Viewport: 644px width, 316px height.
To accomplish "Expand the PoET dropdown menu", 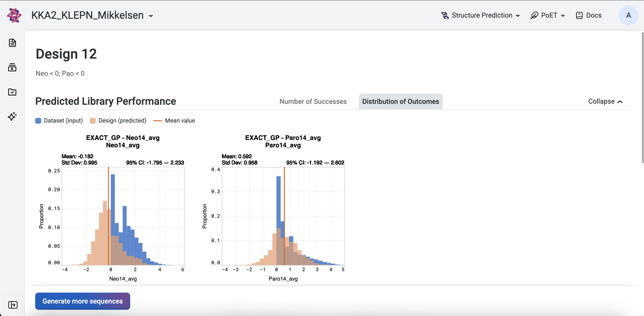I will tap(563, 16).
